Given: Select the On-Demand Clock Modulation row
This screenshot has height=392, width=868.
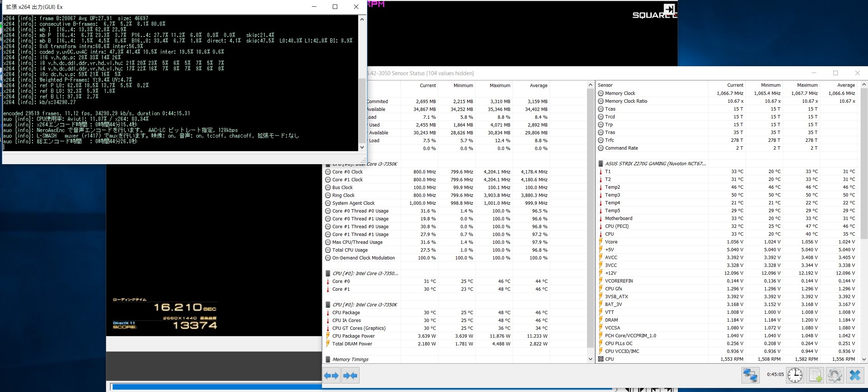Looking at the screenshot, I should point(454,258).
